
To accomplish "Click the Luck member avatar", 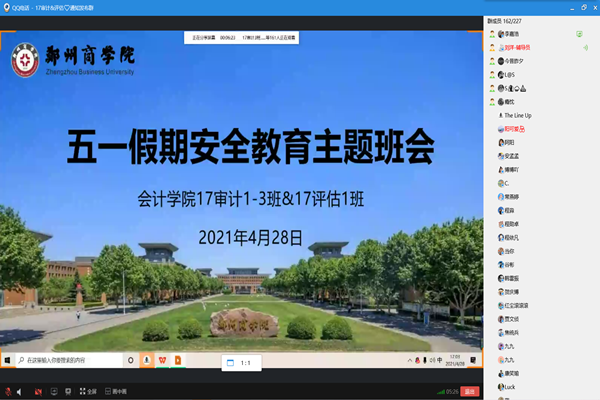I will 501,387.
